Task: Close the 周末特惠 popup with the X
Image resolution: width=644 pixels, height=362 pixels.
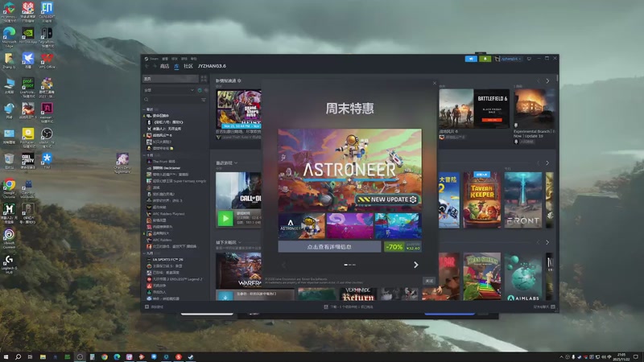Action: pos(435,84)
